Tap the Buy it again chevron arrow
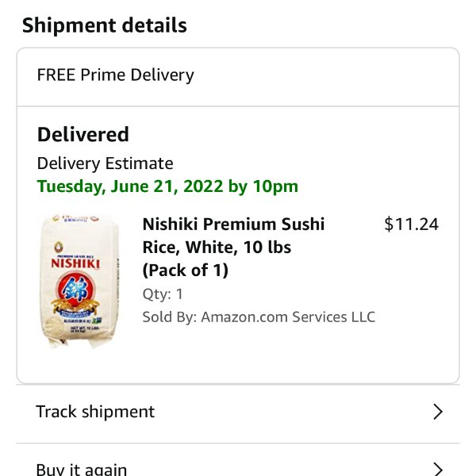 coord(437,470)
